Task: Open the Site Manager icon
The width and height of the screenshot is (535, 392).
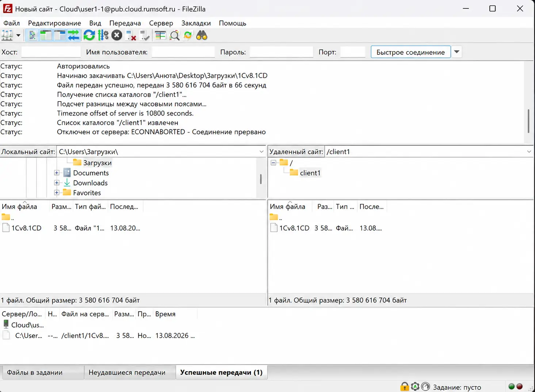Action: (x=7, y=35)
